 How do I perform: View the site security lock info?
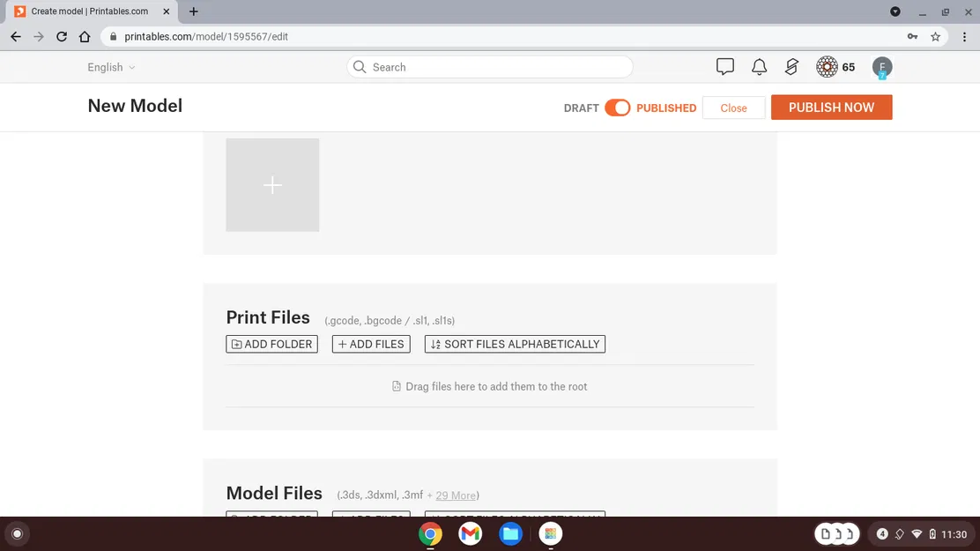point(113,37)
